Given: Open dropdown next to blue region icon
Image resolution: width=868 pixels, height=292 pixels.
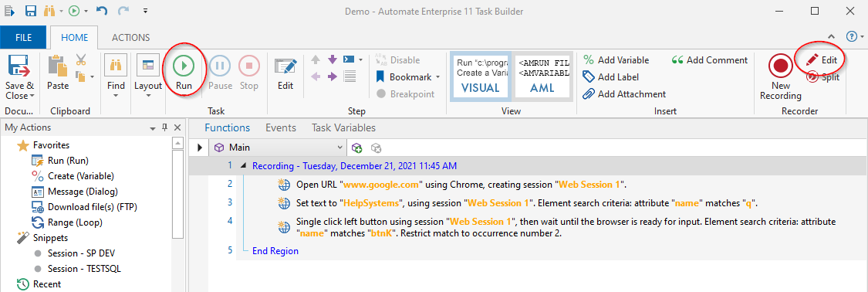Looking at the screenshot, I should pos(361,59).
